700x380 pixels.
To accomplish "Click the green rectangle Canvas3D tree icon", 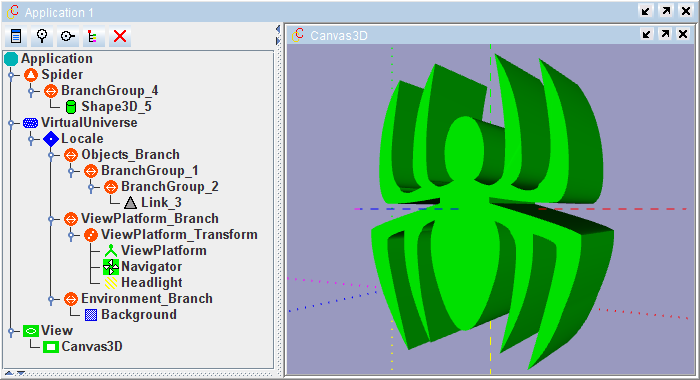I will point(51,347).
